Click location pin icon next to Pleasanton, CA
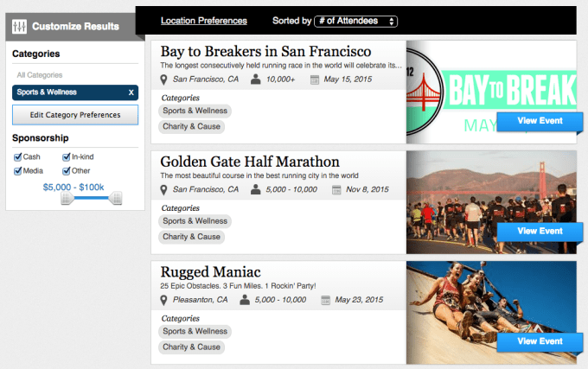Image resolution: width=588 pixels, height=369 pixels. (x=163, y=300)
